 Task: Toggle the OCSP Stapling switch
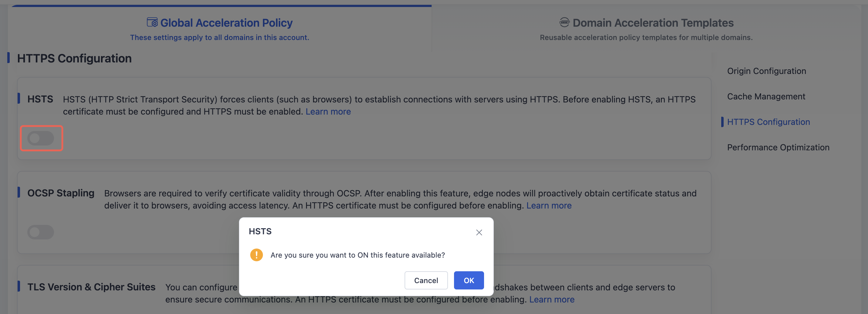tap(41, 232)
